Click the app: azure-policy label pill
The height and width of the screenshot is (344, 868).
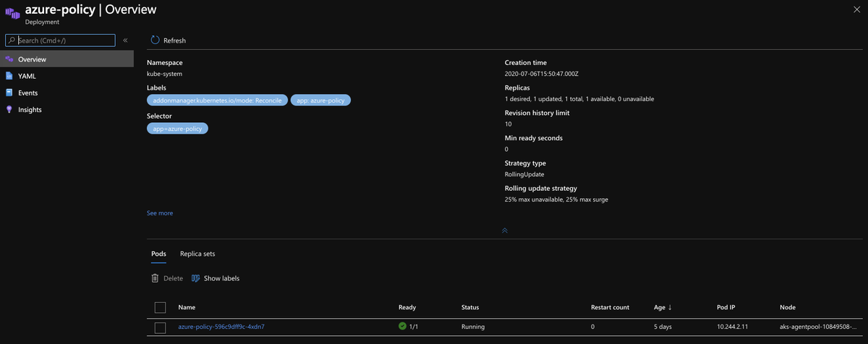[x=321, y=100]
